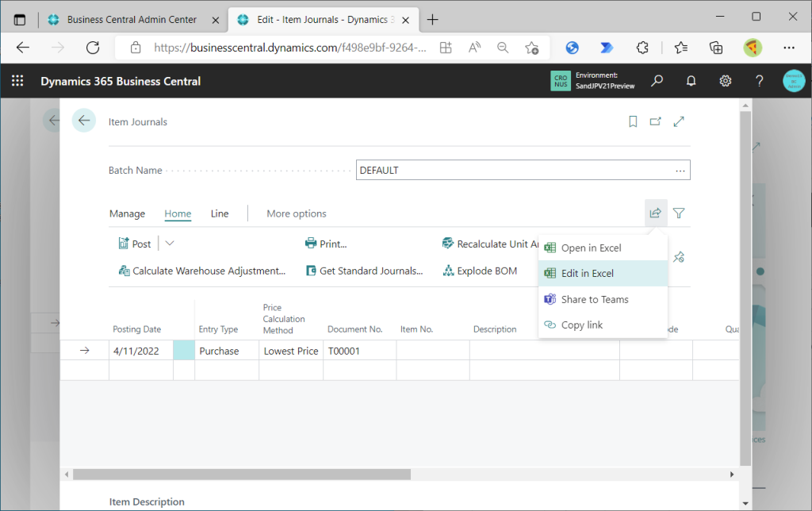Open the Line tab
The image size is (812, 511).
pos(220,213)
